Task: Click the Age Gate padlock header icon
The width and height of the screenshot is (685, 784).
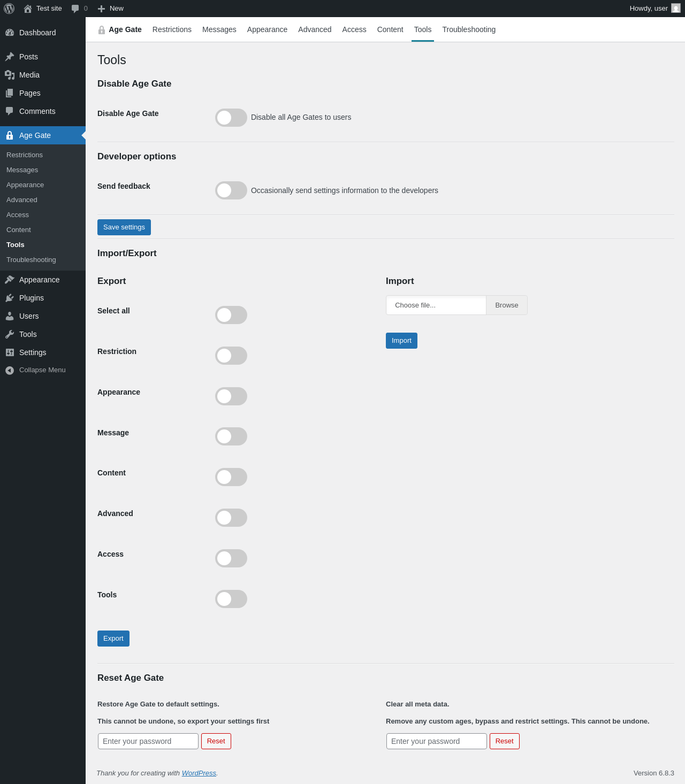Action: click(102, 30)
